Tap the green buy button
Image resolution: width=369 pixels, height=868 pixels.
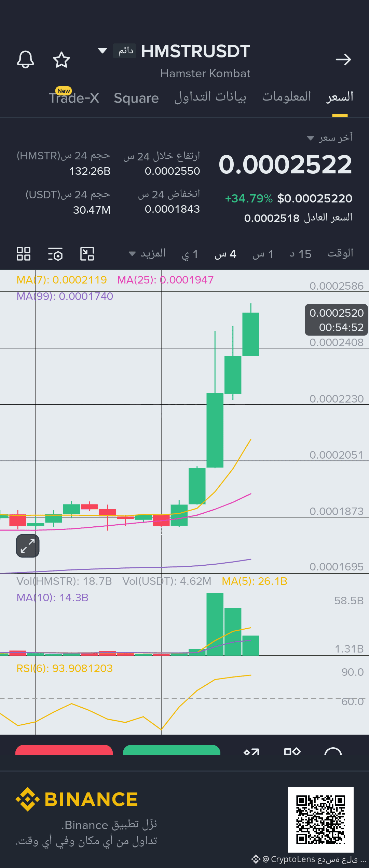coord(172,750)
